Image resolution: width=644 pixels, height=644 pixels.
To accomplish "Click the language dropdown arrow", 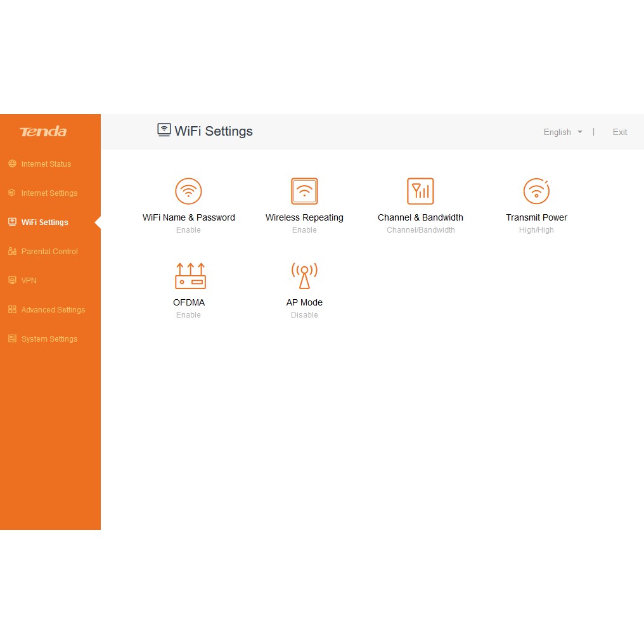I will click(580, 132).
